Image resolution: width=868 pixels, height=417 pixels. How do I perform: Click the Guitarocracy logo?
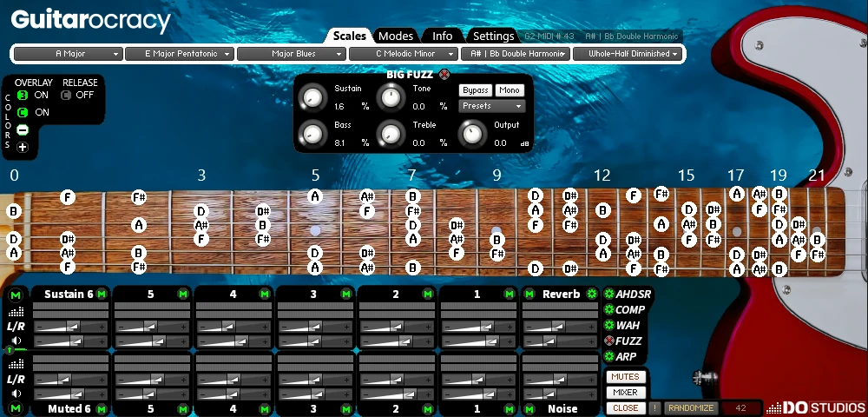tap(91, 22)
